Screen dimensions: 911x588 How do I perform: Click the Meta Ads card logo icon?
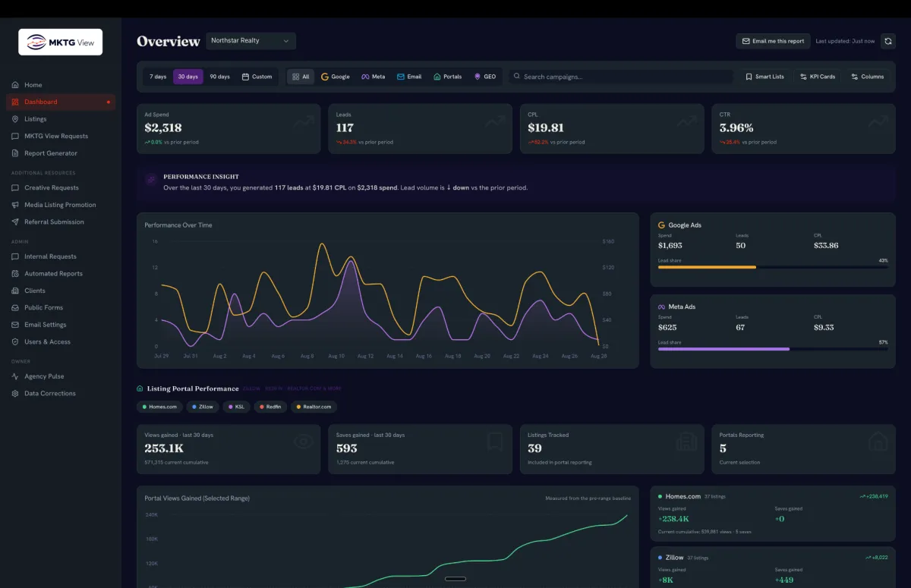coord(661,307)
